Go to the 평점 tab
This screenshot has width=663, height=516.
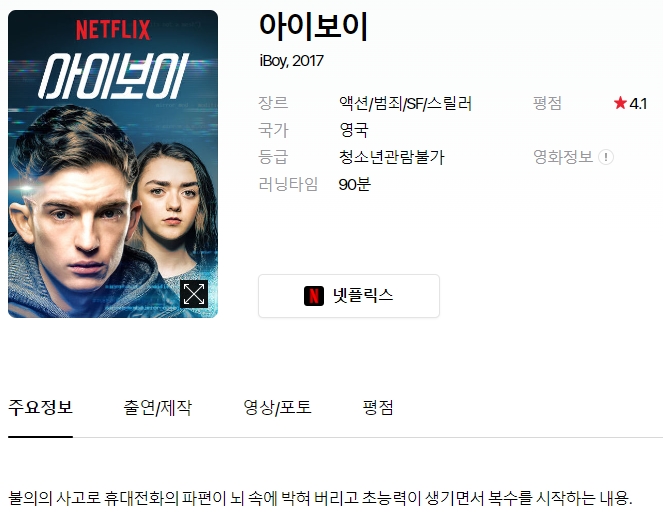pos(378,408)
